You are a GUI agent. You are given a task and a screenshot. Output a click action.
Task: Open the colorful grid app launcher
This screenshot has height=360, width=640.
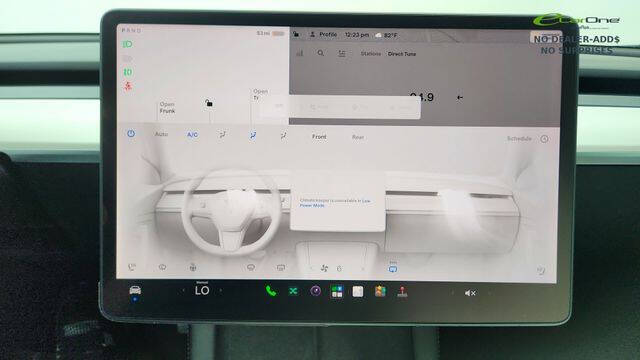(x=337, y=291)
